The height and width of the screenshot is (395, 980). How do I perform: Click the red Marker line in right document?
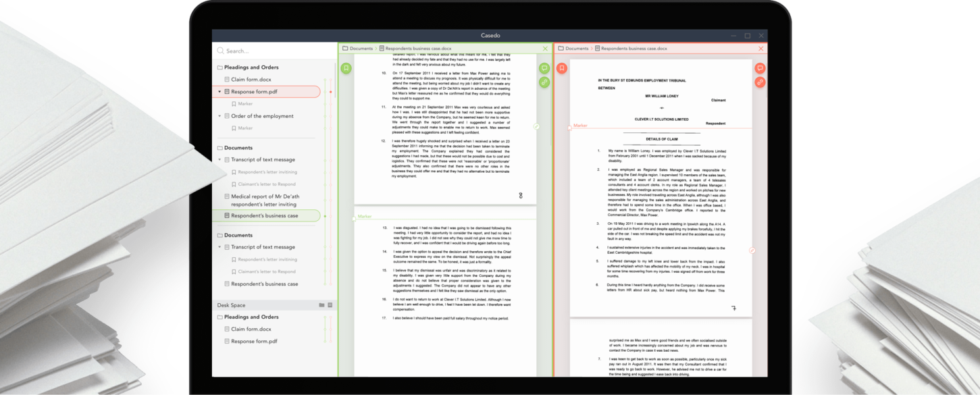(x=662, y=127)
